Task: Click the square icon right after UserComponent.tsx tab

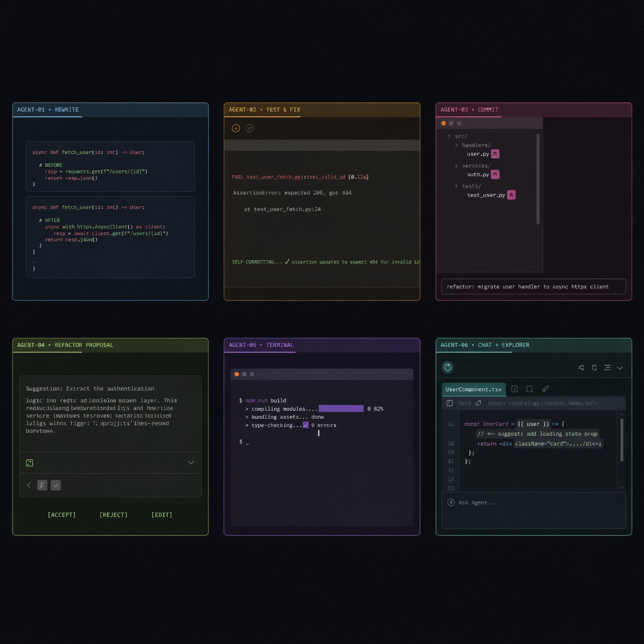Action: click(x=515, y=389)
